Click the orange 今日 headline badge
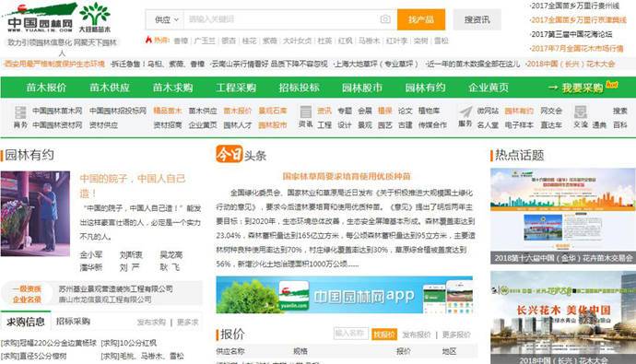 point(229,154)
